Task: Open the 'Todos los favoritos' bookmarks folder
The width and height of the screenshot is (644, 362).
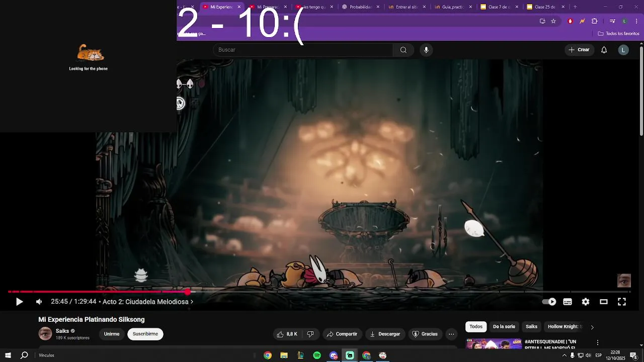Action: click(618, 34)
